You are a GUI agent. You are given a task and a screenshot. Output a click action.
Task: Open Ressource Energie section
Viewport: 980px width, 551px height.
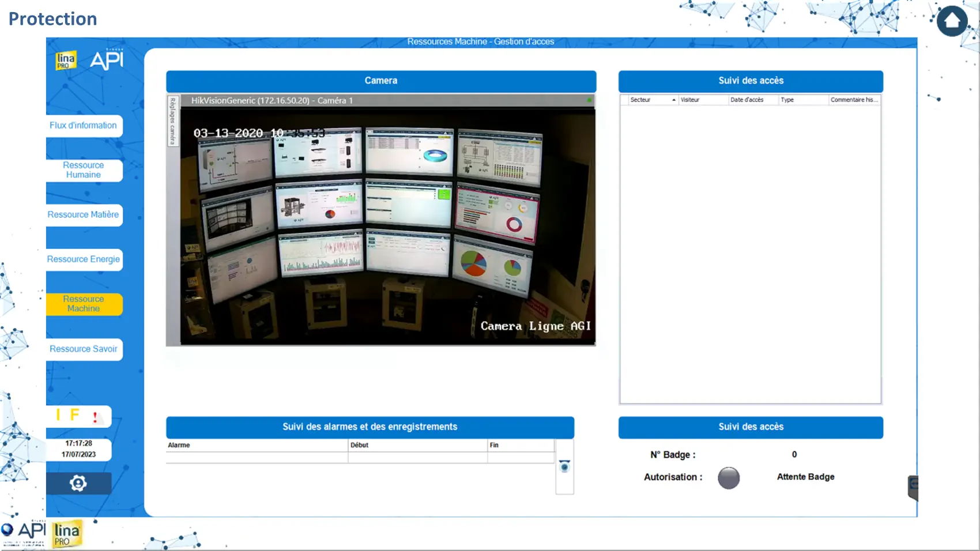(84, 259)
